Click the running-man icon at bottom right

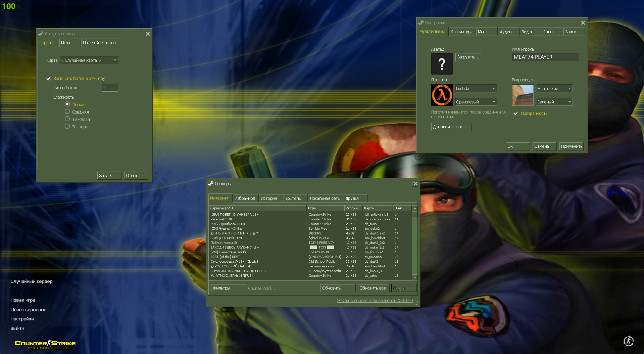pos(629,341)
